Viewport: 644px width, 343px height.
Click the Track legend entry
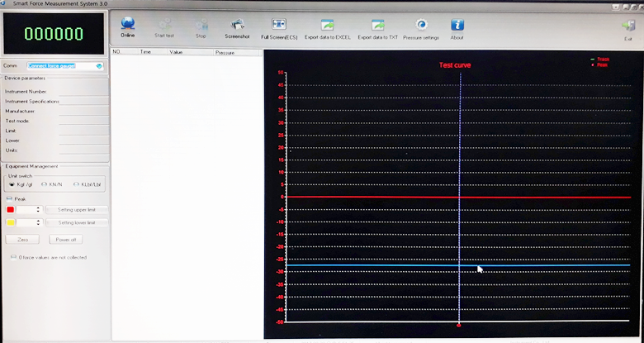(600, 60)
